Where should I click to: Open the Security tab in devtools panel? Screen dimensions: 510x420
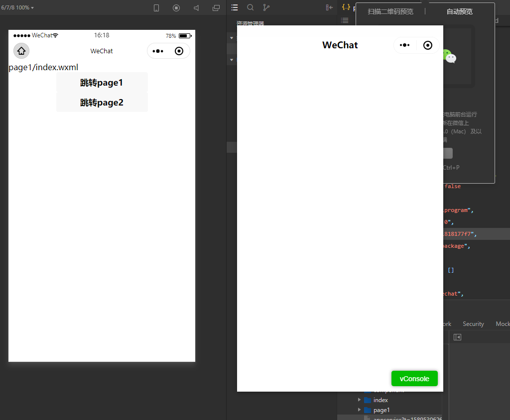473,324
